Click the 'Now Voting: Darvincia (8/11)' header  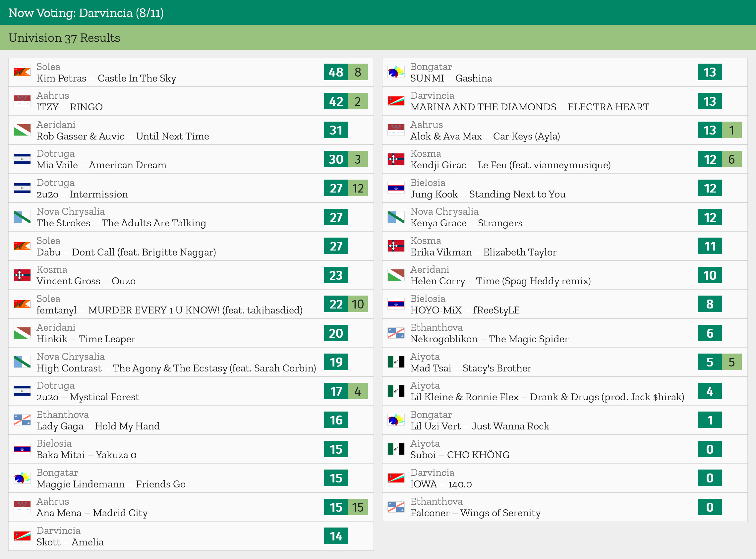point(86,13)
